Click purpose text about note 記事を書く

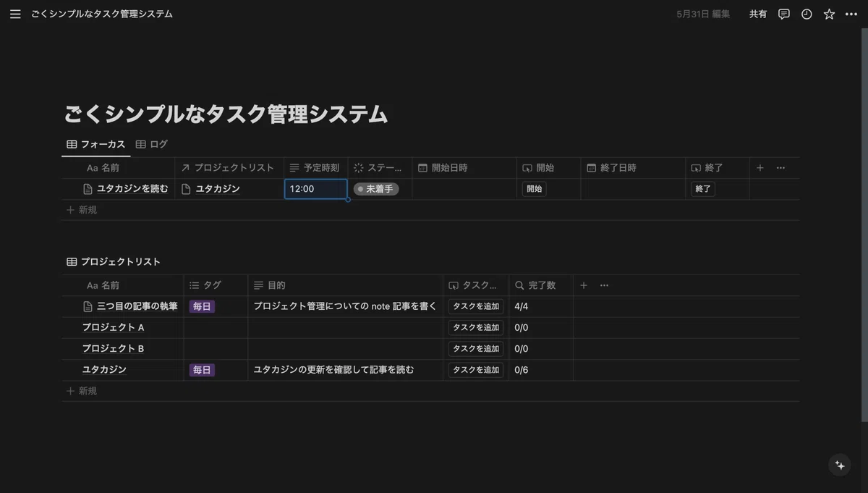[345, 306]
